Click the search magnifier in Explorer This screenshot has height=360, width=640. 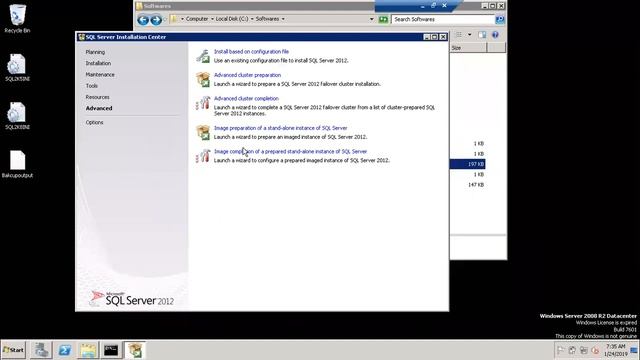(x=500, y=19)
